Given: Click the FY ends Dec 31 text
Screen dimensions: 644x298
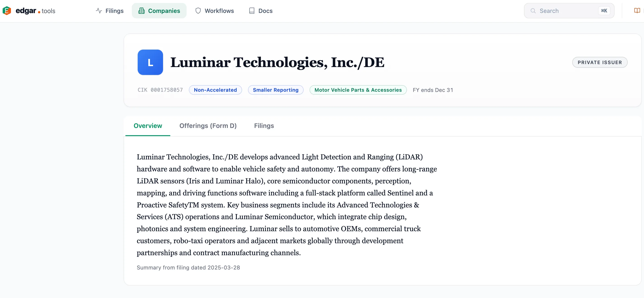Looking at the screenshot, I should click(x=433, y=90).
